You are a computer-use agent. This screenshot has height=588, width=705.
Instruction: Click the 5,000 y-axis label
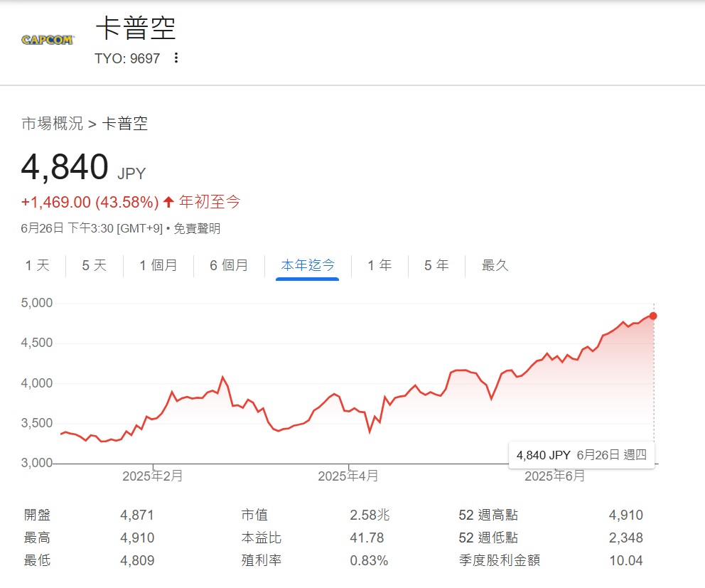pos(37,303)
